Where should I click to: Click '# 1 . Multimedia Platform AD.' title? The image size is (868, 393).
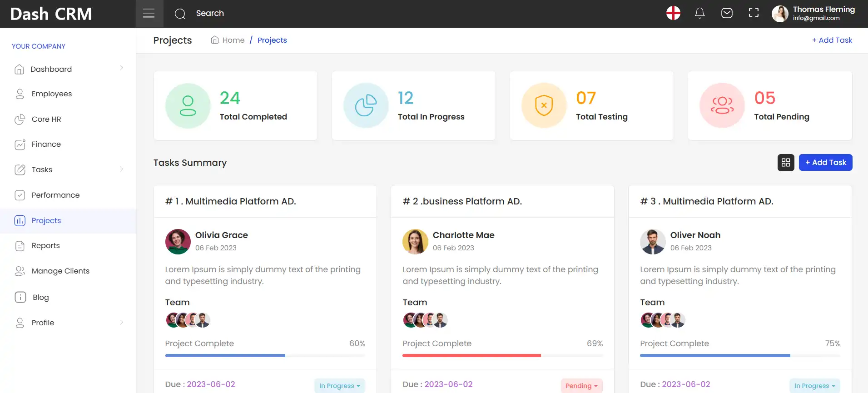(231, 201)
